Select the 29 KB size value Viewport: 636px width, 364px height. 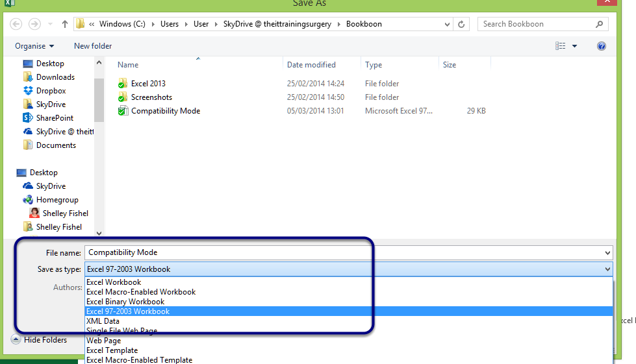click(476, 111)
